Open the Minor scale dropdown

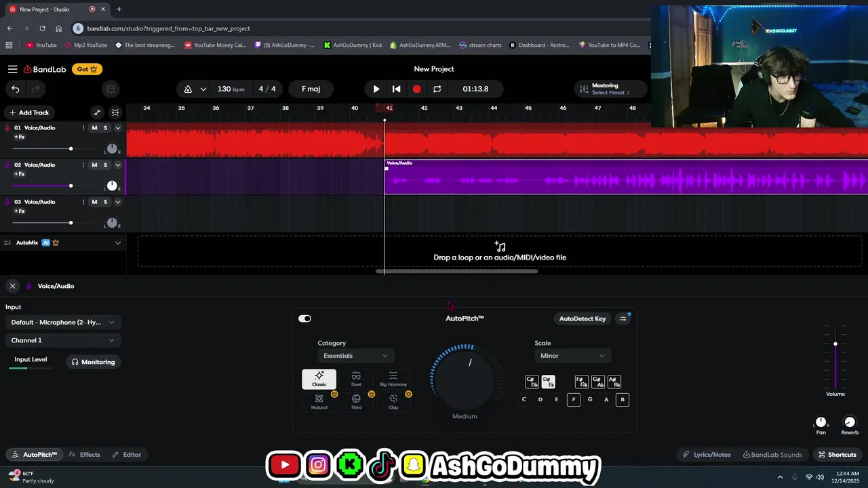[572, 356]
